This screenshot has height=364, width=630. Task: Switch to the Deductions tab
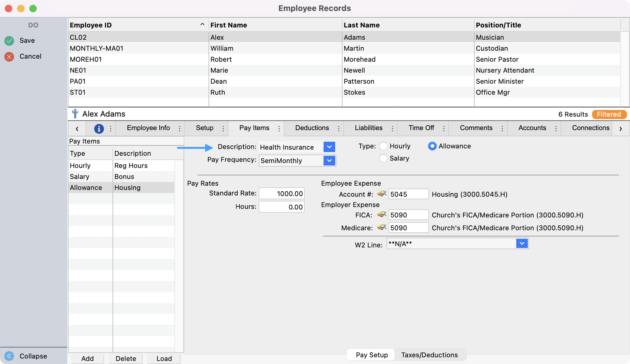point(312,128)
